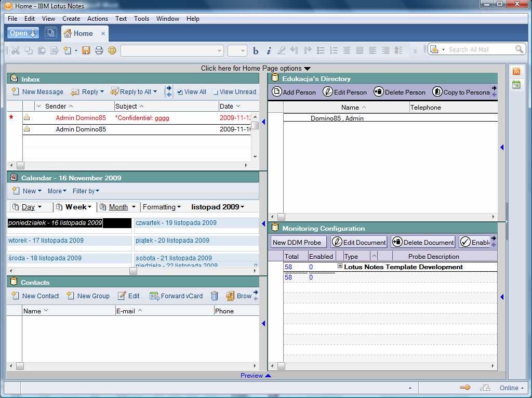Click the line spacing toolbar icon
The image size is (532, 398).
398,50
